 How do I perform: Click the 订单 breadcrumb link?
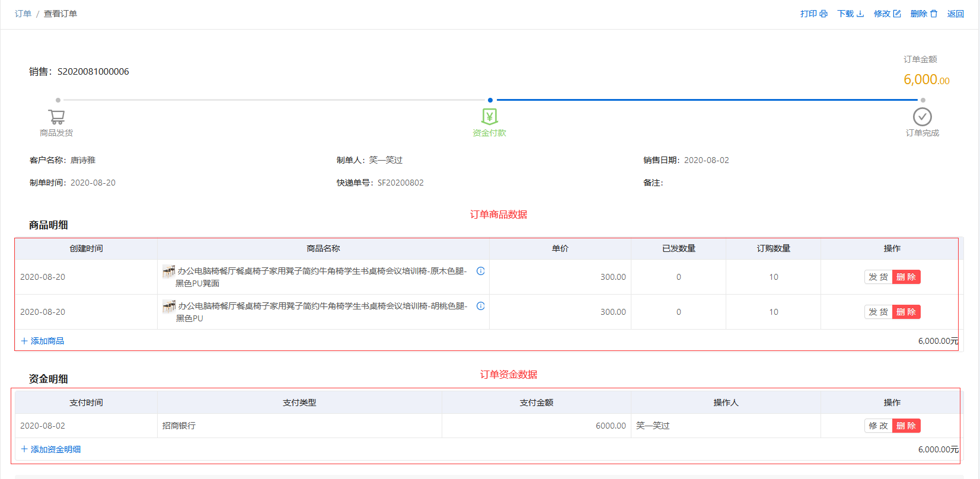tap(23, 14)
